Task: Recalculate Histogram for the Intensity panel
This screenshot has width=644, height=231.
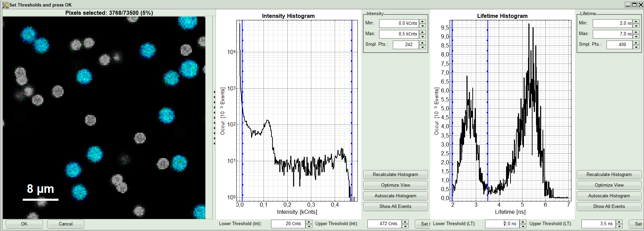Action: click(x=395, y=175)
